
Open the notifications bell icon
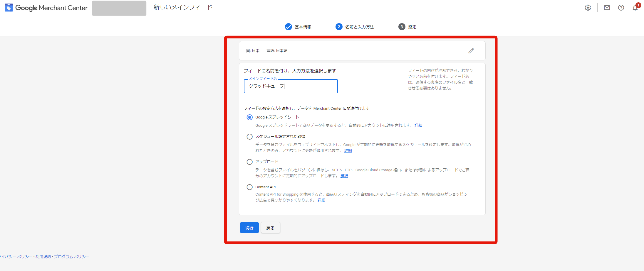[x=635, y=8]
